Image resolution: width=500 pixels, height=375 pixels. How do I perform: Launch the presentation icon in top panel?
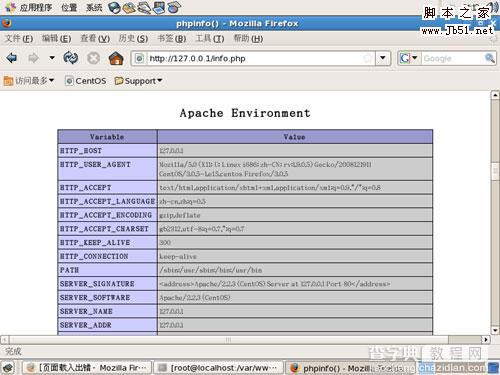(x=159, y=8)
